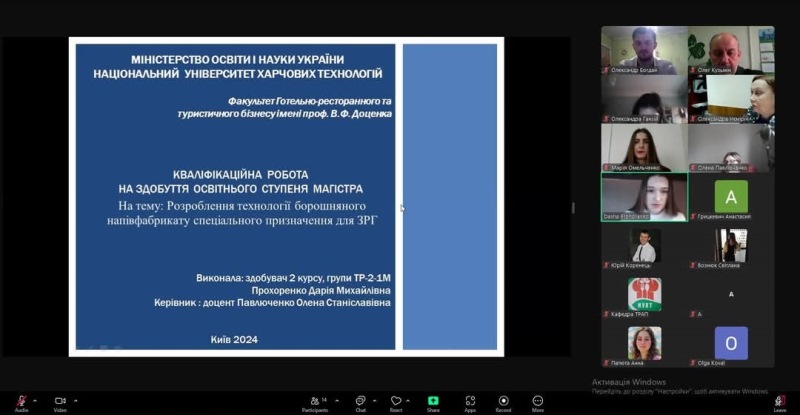Click the muted mic icon beside Олег Кузьмін
The width and height of the screenshot is (800, 415).
click(693, 70)
